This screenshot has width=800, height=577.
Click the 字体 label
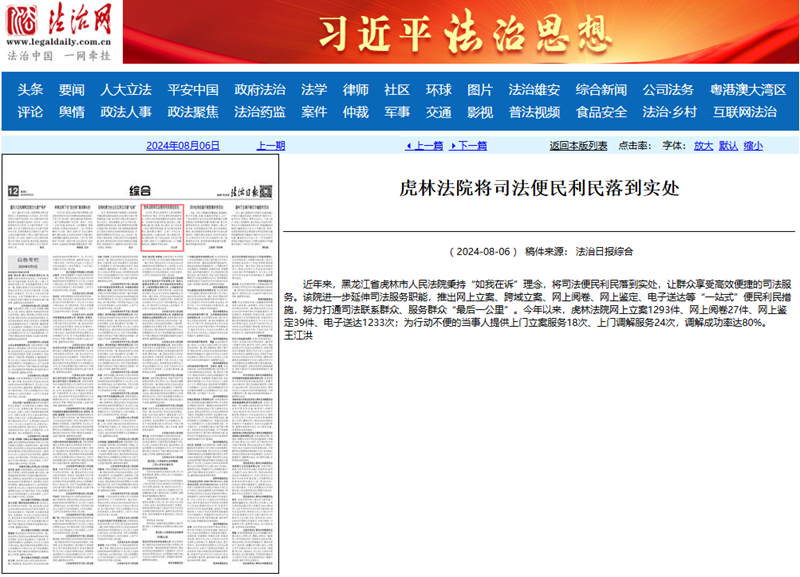tap(674, 145)
